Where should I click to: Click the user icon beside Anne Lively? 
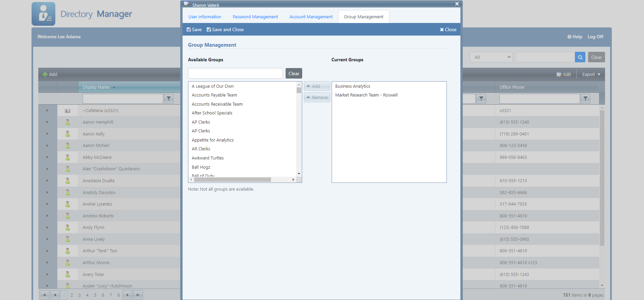(x=67, y=239)
